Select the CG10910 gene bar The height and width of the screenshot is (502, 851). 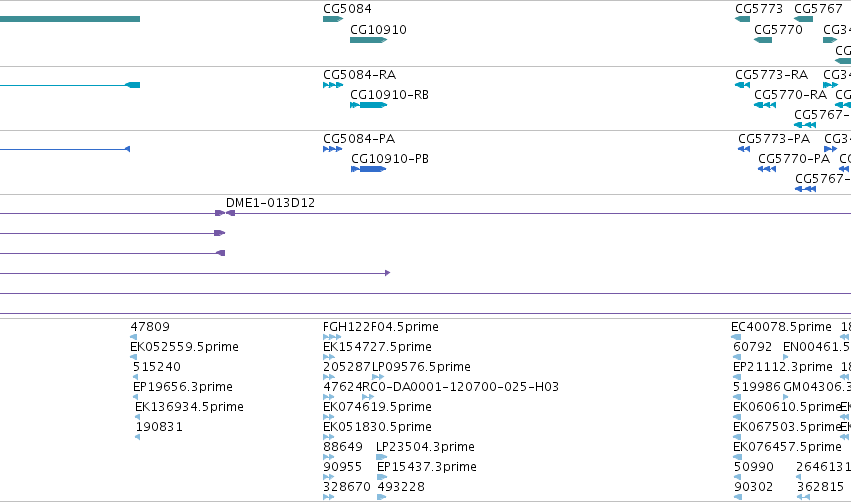[368, 40]
